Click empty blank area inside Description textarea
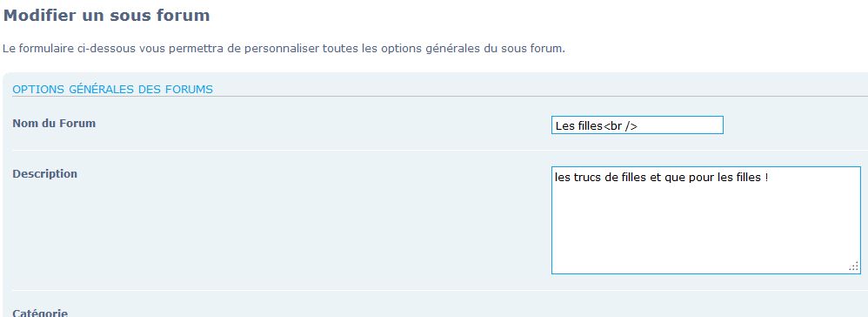 706,233
